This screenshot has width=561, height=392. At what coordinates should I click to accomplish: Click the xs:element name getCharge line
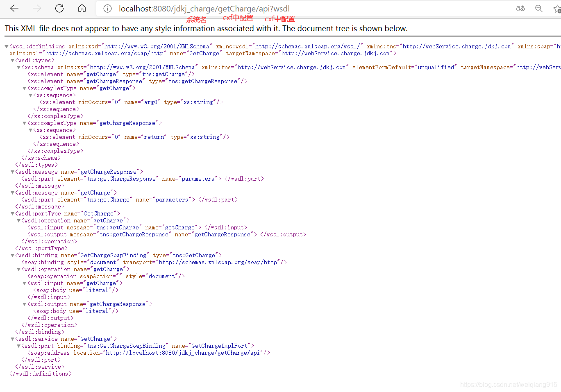point(111,74)
